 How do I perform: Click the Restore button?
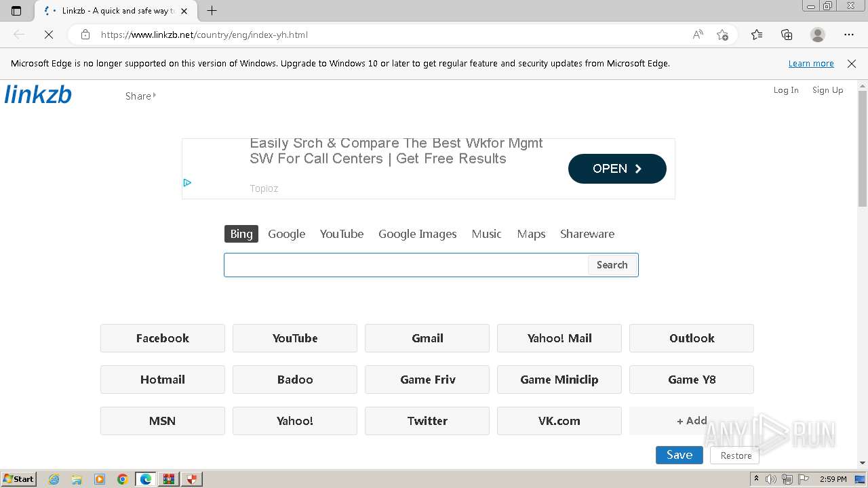tap(736, 455)
